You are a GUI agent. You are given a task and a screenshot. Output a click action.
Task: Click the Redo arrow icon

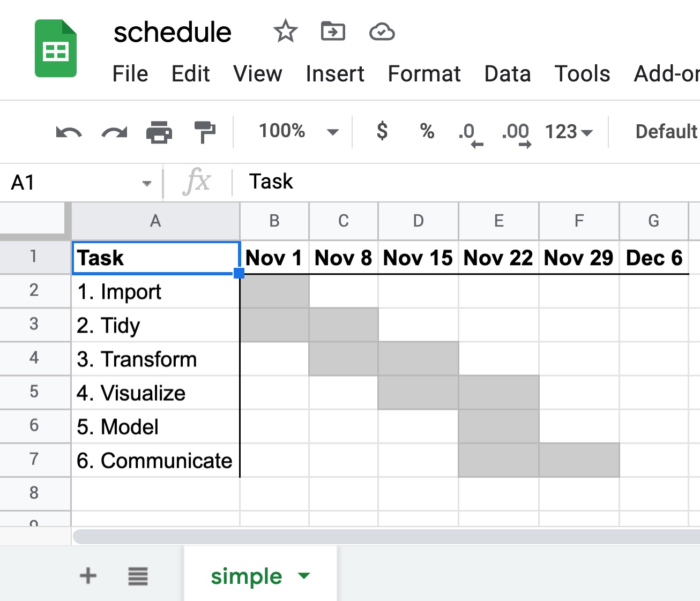click(x=114, y=132)
